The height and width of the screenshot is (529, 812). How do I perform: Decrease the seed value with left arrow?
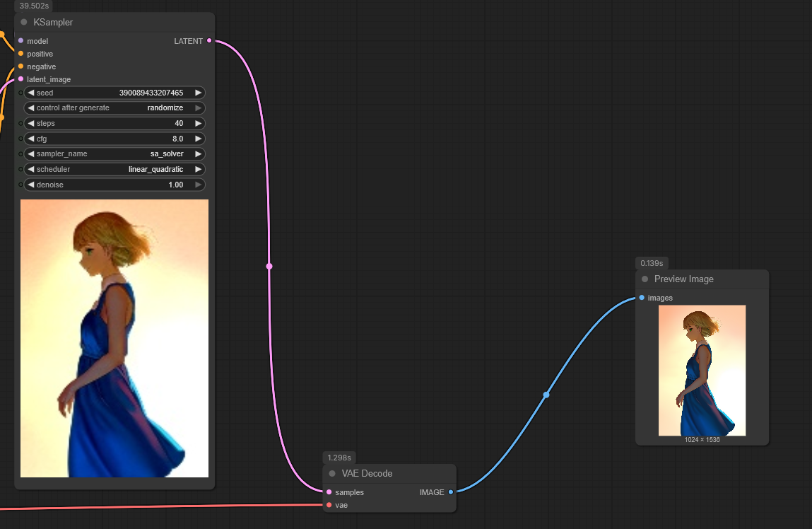(x=31, y=93)
